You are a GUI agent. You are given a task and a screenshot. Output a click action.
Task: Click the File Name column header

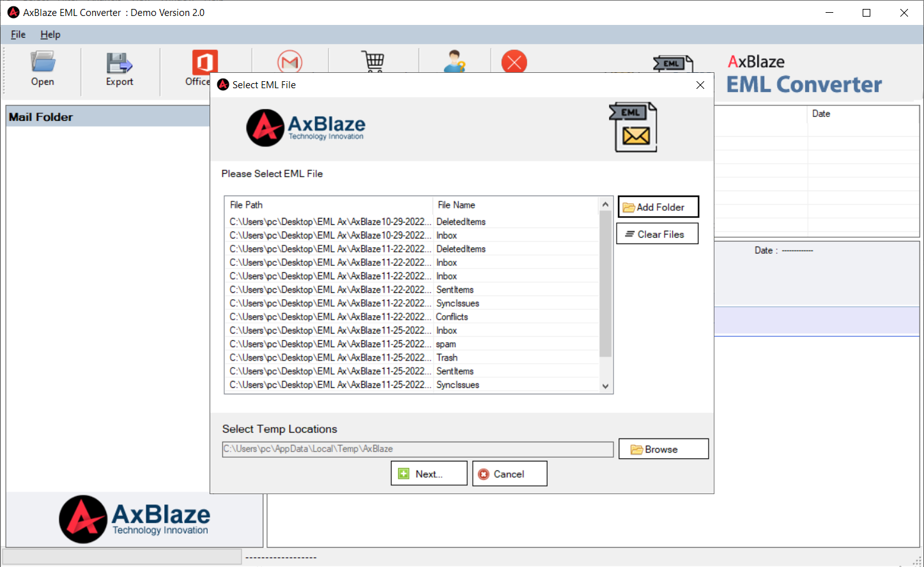tap(516, 205)
